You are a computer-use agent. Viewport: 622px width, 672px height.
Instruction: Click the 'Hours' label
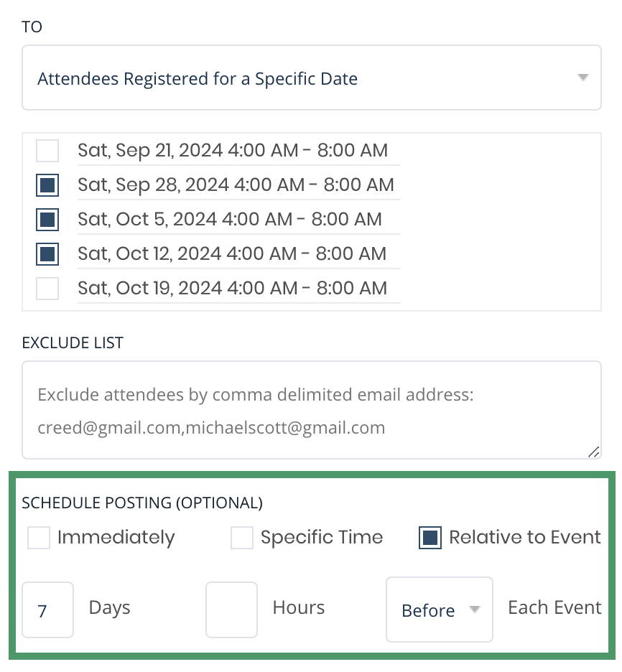[299, 607]
